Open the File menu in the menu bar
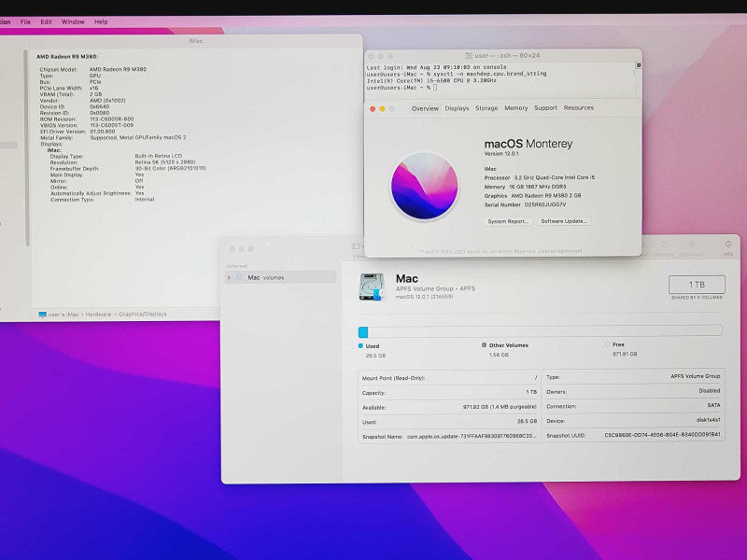The width and height of the screenshot is (747, 560). click(25, 21)
